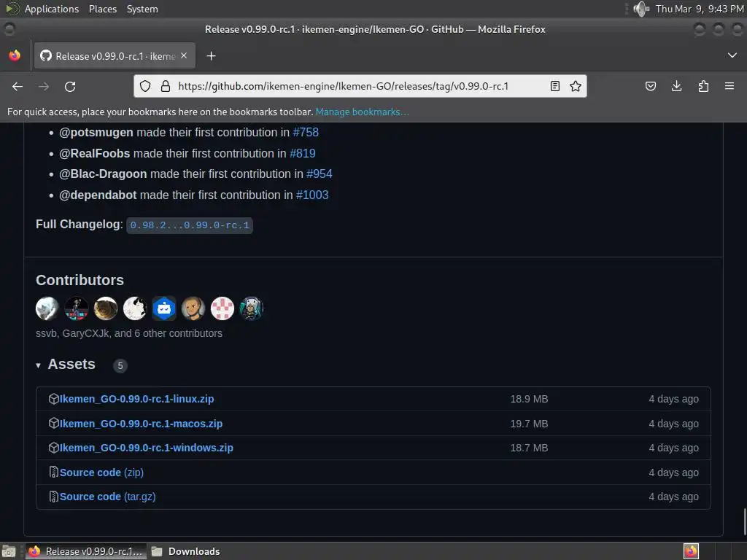Switch to Downloads window in taskbar
This screenshot has height=560, width=747.
[x=186, y=551]
